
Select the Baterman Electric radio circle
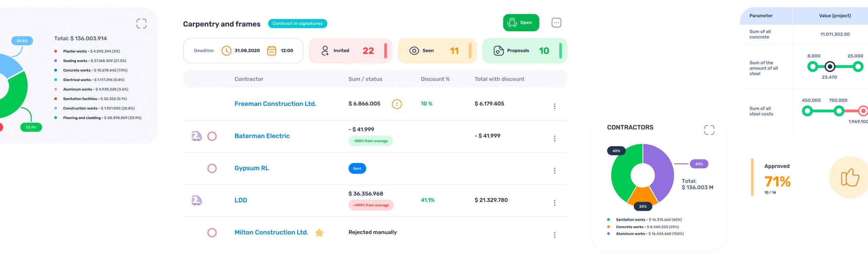tap(212, 136)
